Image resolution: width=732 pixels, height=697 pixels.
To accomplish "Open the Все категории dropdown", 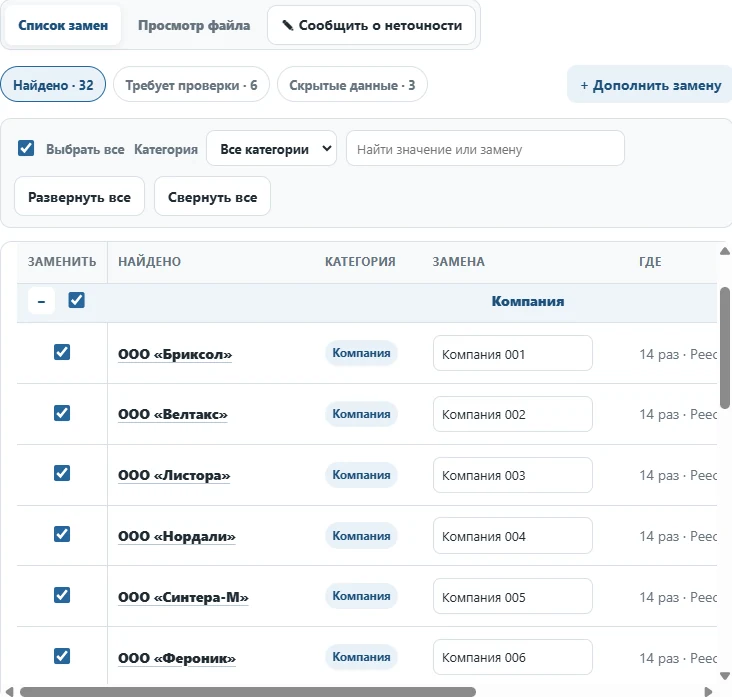I will pos(271,148).
